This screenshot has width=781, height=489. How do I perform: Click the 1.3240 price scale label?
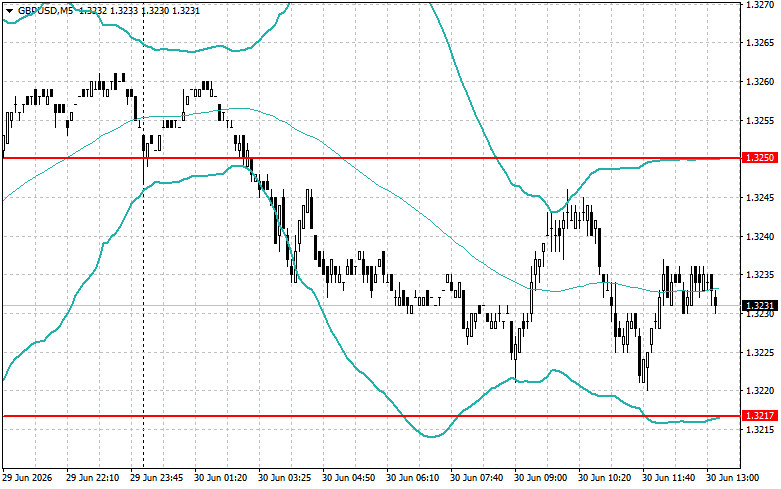(760, 237)
